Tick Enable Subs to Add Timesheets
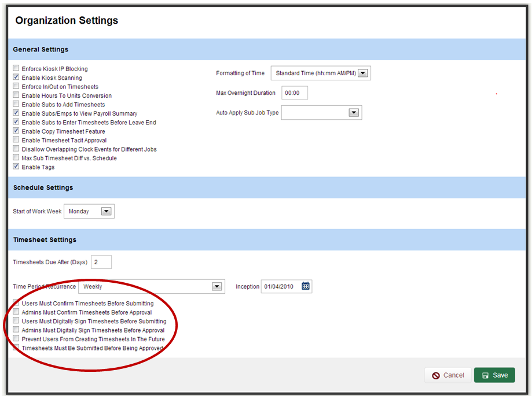Viewport: 532px width, 399px height. coord(16,104)
